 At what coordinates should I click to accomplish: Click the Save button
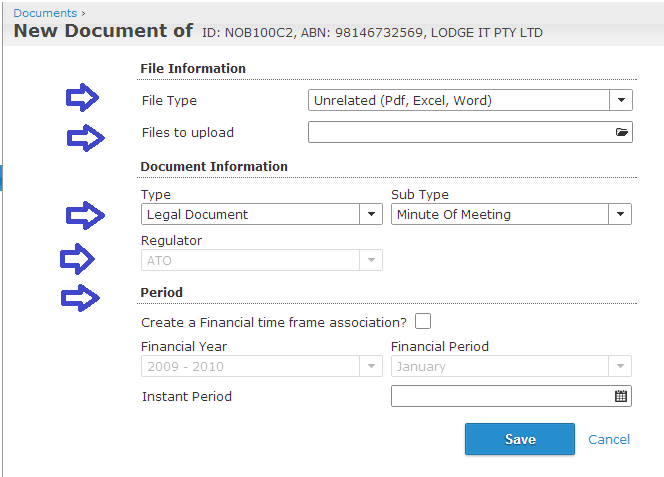pyautogui.click(x=520, y=439)
